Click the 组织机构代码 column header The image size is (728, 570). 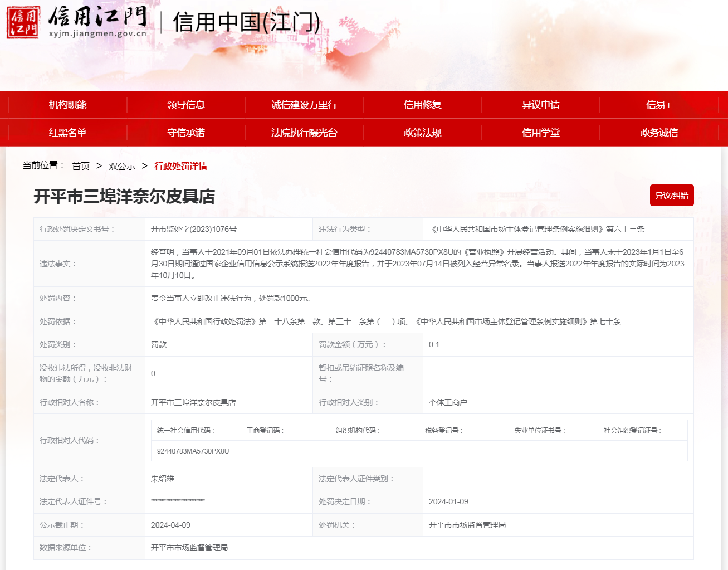click(x=358, y=431)
